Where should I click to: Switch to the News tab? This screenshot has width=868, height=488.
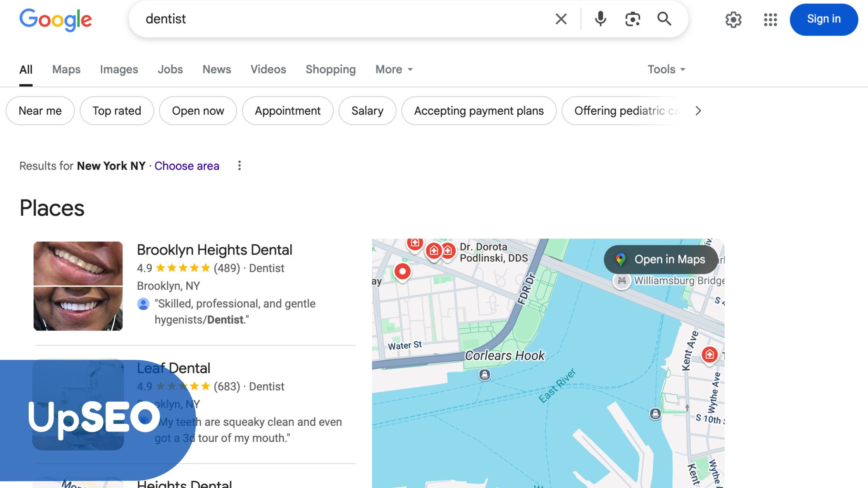click(217, 69)
